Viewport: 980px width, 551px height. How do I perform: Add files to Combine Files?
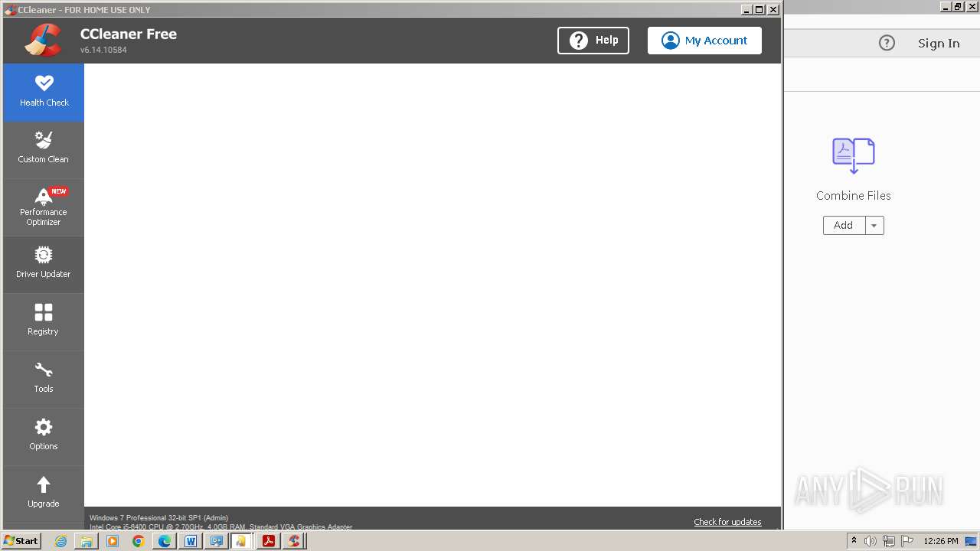click(x=844, y=225)
